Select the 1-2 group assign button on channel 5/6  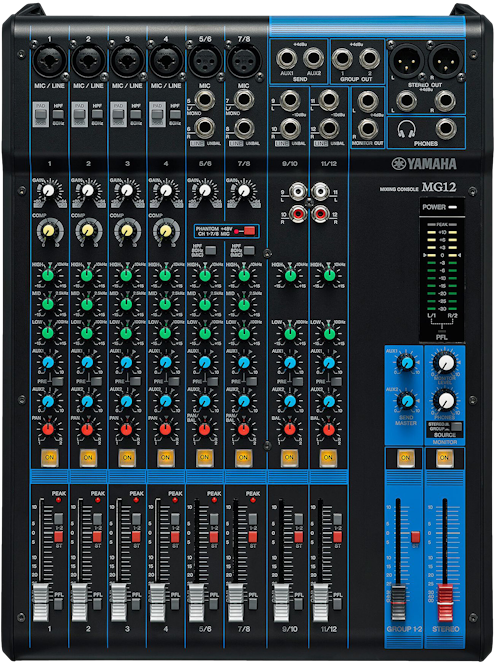point(214,519)
